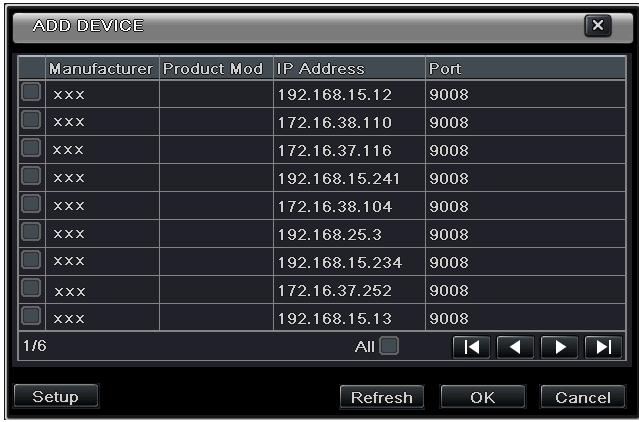Mark the device 172.16.38.104
Screen dimensions: 639x422
coord(31,203)
